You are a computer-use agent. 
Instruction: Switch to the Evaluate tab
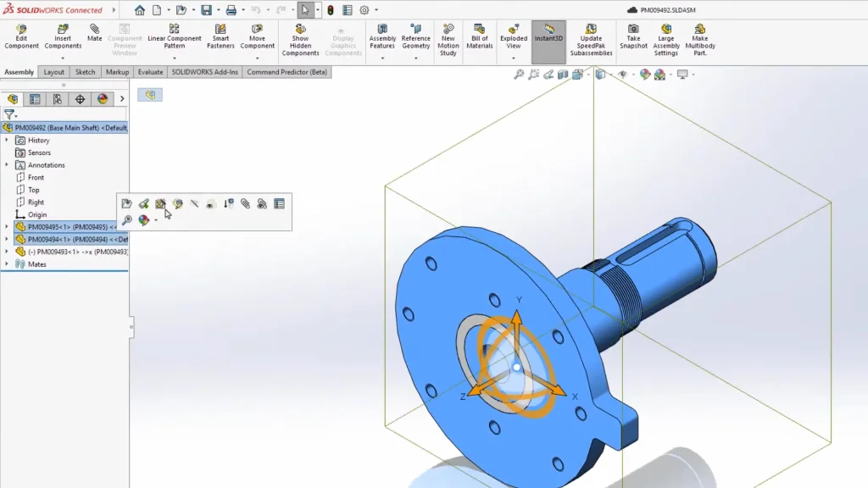(150, 72)
